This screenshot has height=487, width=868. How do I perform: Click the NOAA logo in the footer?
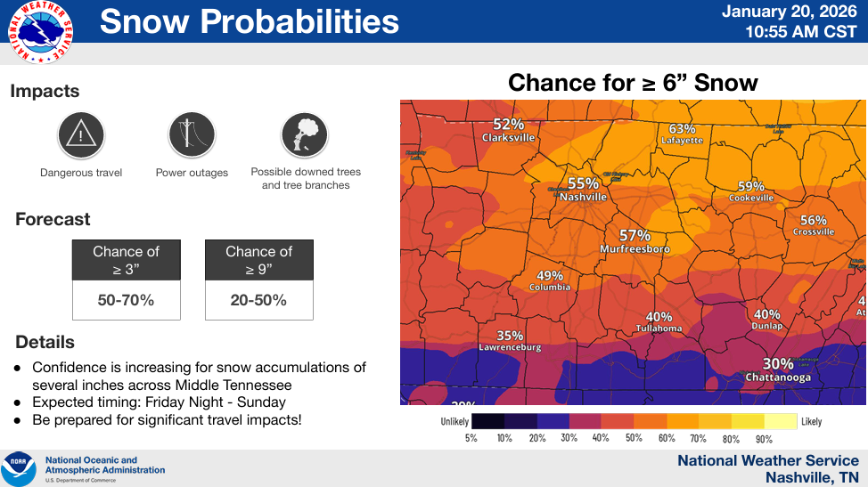[18, 468]
